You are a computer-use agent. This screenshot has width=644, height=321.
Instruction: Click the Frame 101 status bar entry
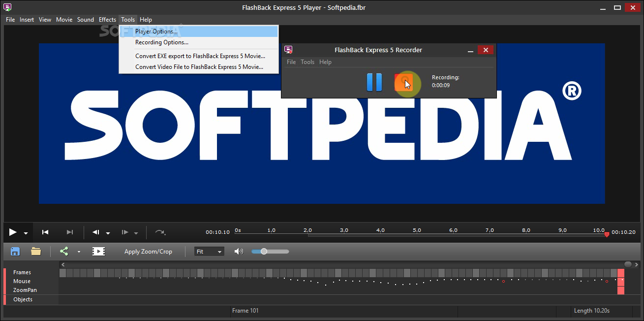245,311
